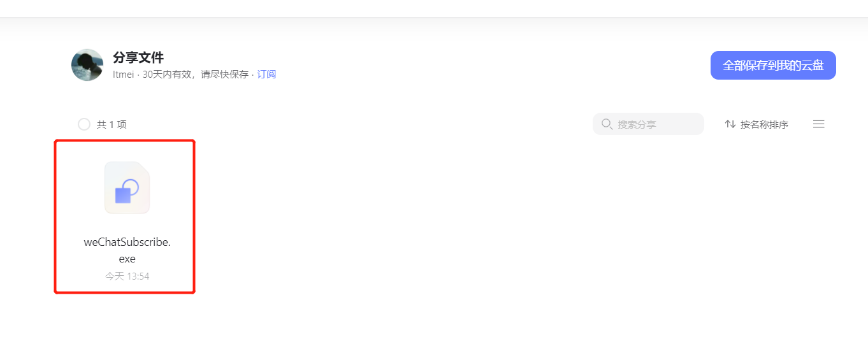The width and height of the screenshot is (868, 344).
Task: Click the magnifier icon in search box
Action: click(x=607, y=124)
